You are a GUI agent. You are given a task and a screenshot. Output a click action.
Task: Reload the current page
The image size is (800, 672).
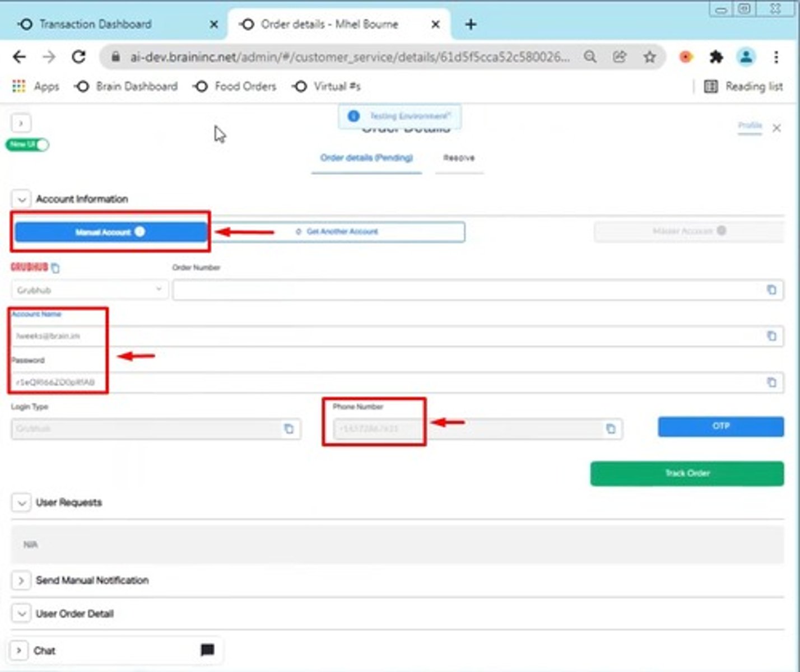coord(79,57)
